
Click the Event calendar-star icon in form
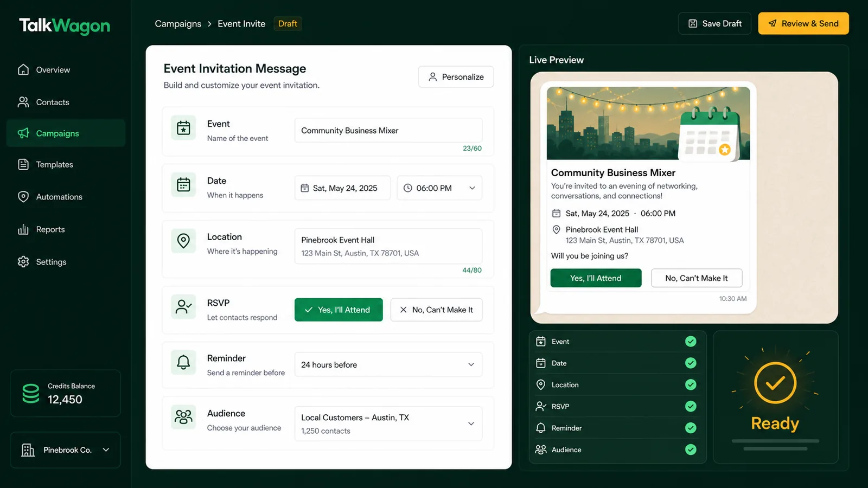(x=183, y=128)
